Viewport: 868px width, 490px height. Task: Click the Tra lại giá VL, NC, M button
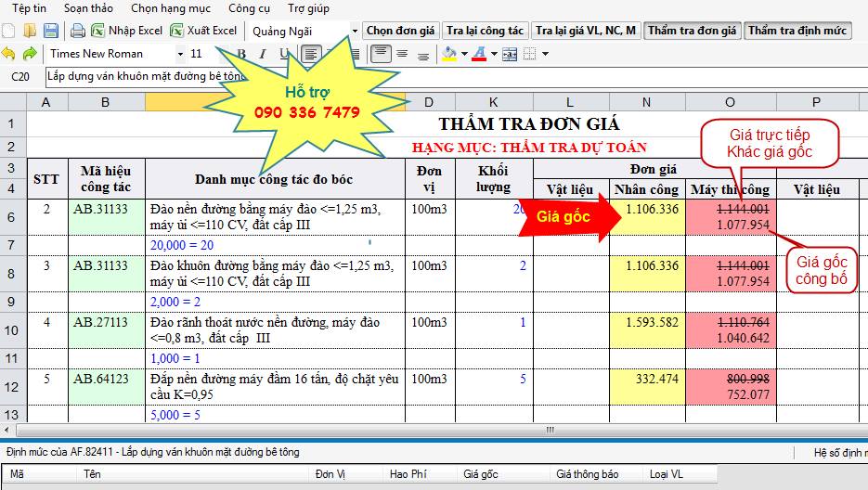point(586,31)
